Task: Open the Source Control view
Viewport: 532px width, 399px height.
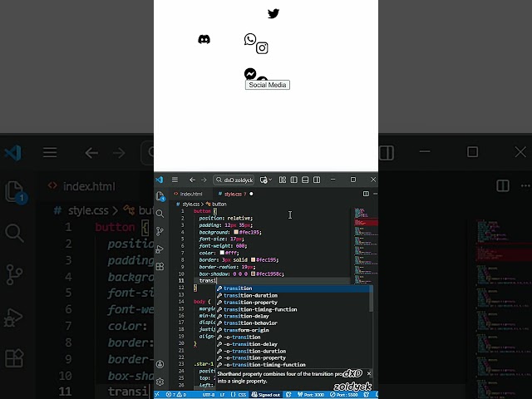Action: tap(160, 231)
